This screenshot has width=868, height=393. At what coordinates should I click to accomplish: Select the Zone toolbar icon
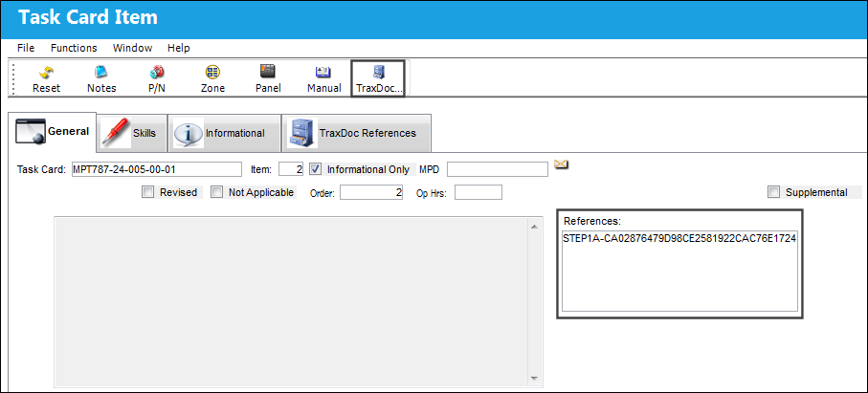click(x=212, y=78)
